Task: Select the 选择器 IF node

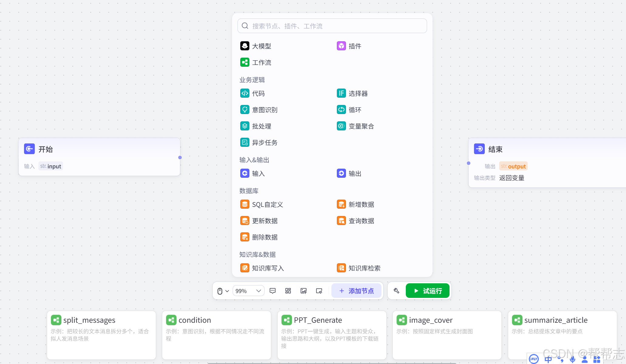Action: [352, 93]
